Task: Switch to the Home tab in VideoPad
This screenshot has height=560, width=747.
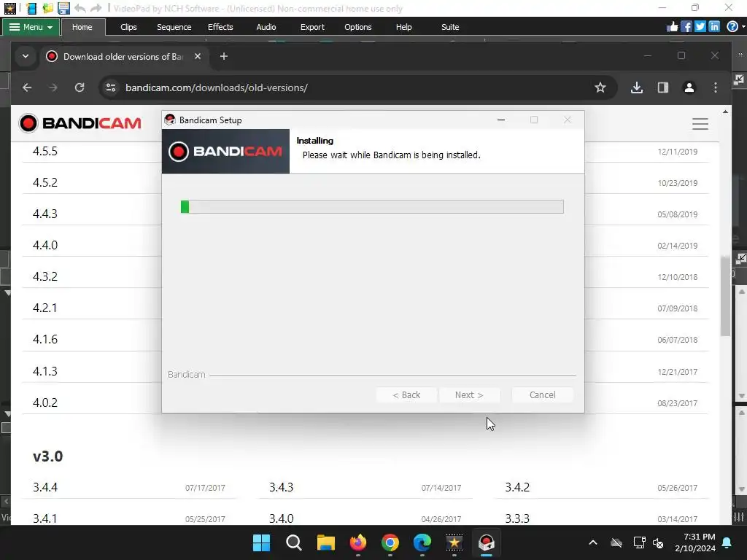Action: point(82,27)
